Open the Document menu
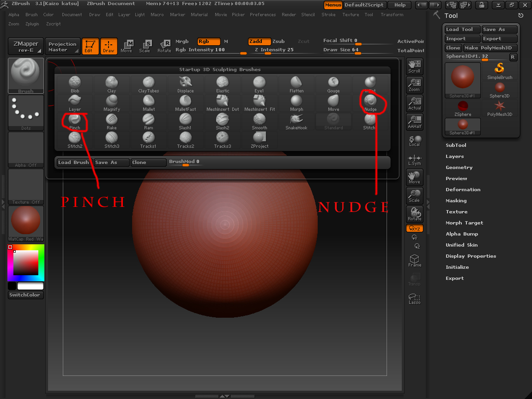 [72, 15]
